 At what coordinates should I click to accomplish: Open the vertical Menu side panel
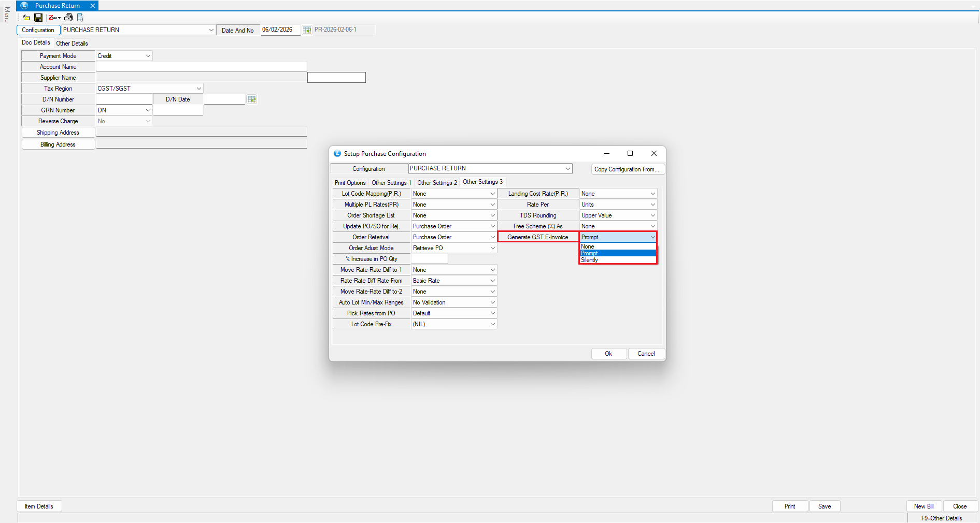pyautogui.click(x=7, y=14)
